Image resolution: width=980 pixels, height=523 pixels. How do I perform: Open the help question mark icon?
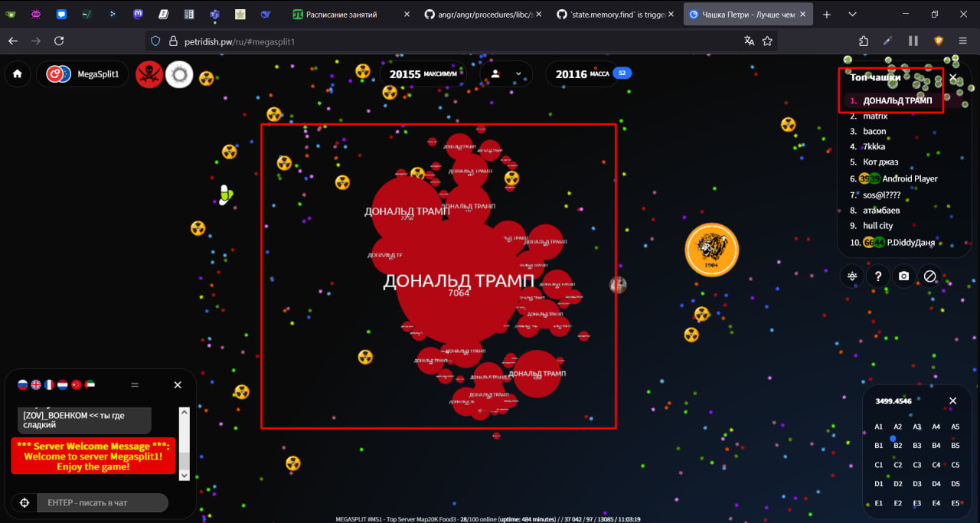pos(878,276)
